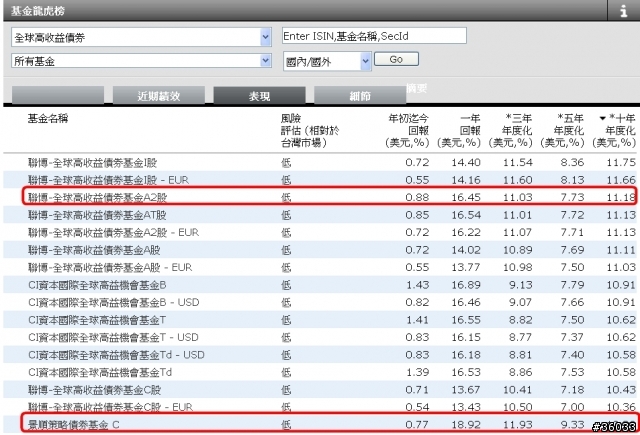The image size is (640, 435).
Task: Open fund 聯博-全球高收益債券基金A2股
Action: point(98,198)
